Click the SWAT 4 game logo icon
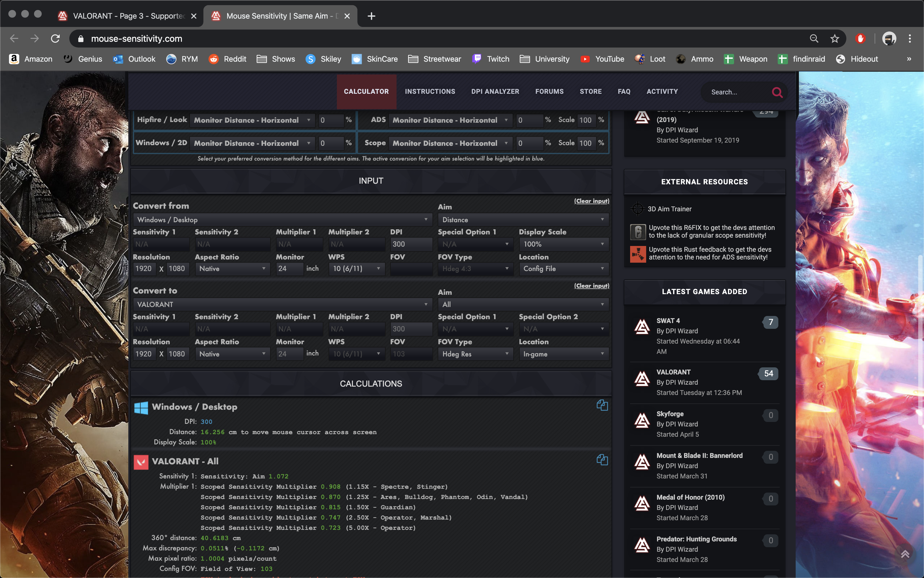The width and height of the screenshot is (924, 578). pyautogui.click(x=642, y=327)
